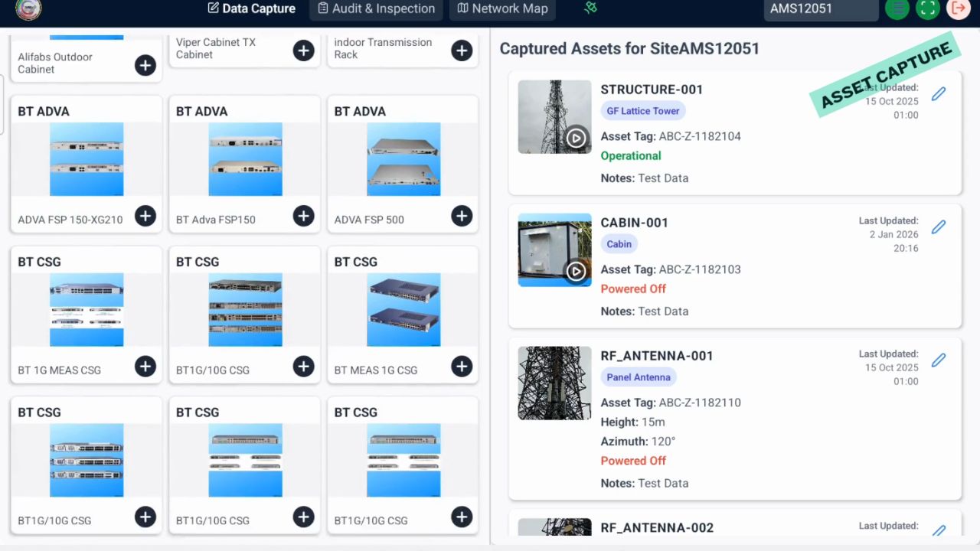980x551 pixels.
Task: Open the ADVA FSP 500 product image
Action: (403, 159)
